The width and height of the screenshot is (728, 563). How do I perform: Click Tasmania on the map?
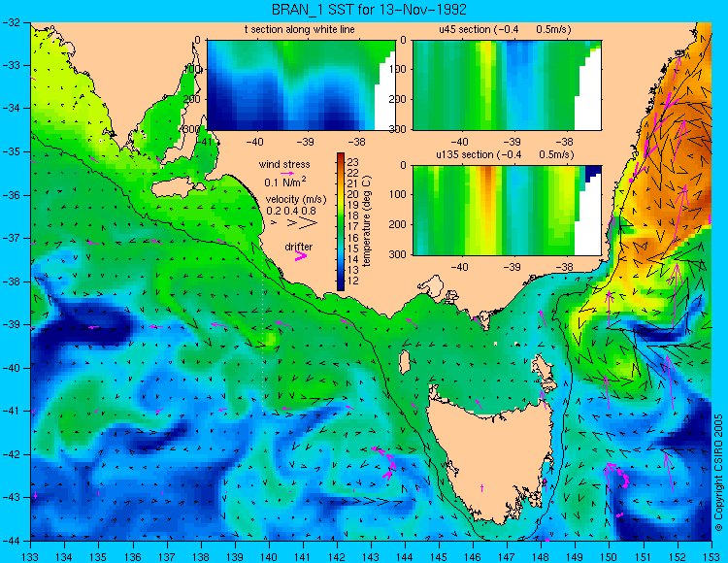[x=490, y=457]
